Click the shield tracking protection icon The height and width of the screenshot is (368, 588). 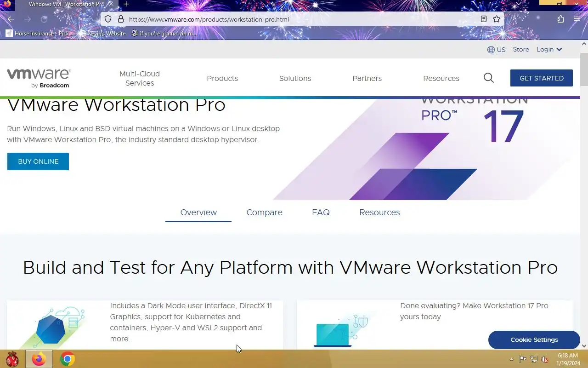click(108, 19)
